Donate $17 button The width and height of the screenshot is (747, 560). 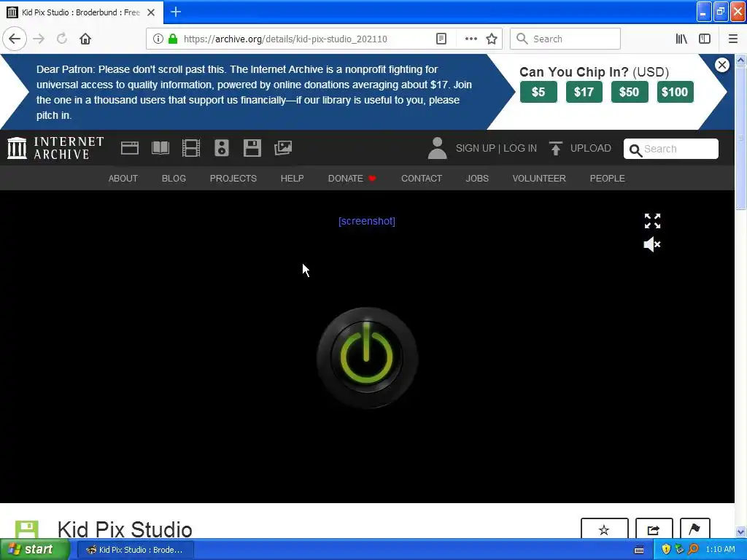[584, 92]
